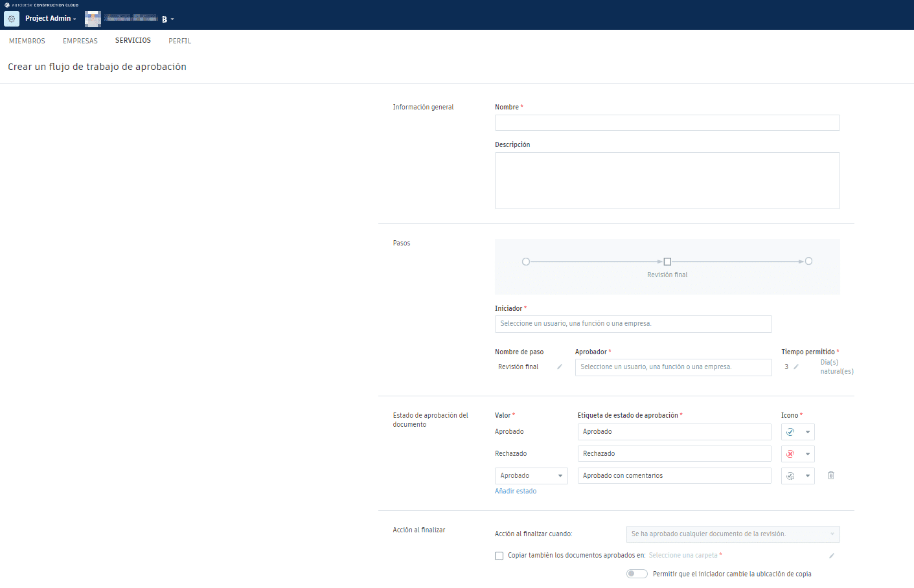
Task: Check Copiar también los documentos aprobados checkbox
Action: click(499, 556)
